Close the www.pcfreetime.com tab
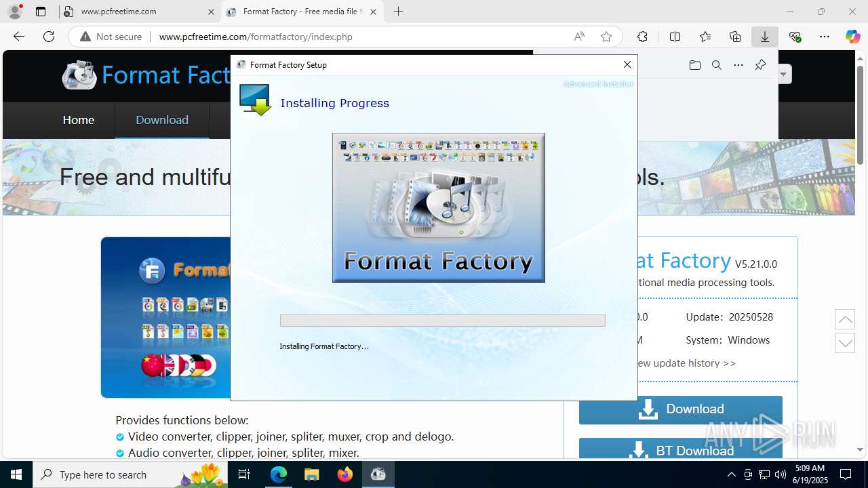 tap(210, 12)
